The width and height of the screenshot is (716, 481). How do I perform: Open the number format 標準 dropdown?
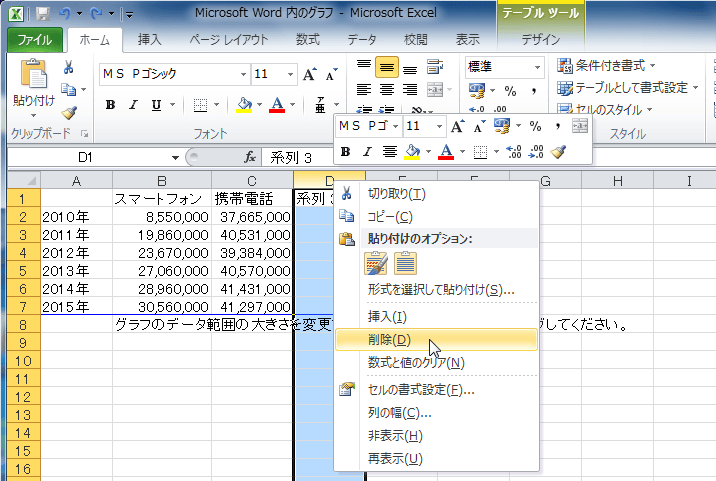(x=537, y=67)
